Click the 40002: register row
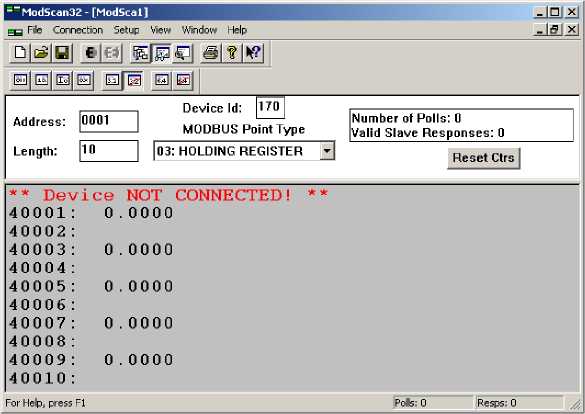This screenshot has height=414, width=585. click(x=43, y=231)
